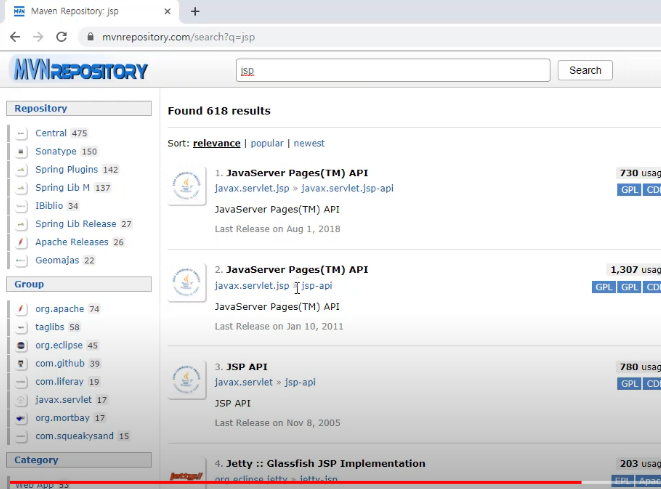Click the browser forward arrow
This screenshot has width=661, height=489.
[x=38, y=37]
